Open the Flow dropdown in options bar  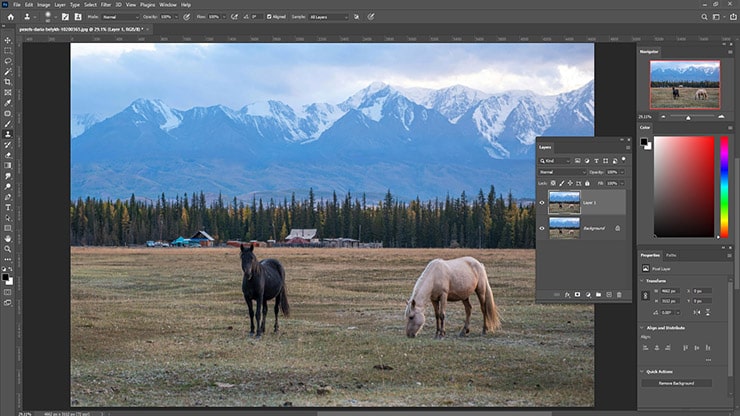[224, 17]
